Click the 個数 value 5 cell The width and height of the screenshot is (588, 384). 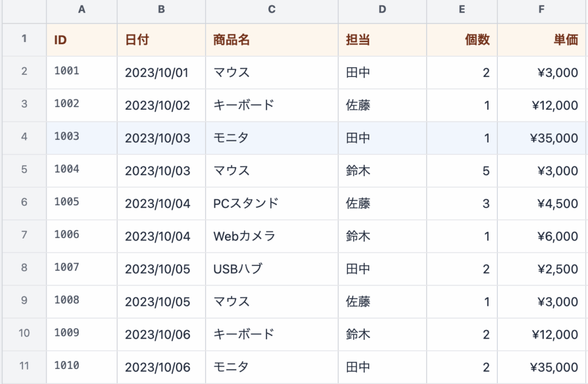(x=461, y=171)
